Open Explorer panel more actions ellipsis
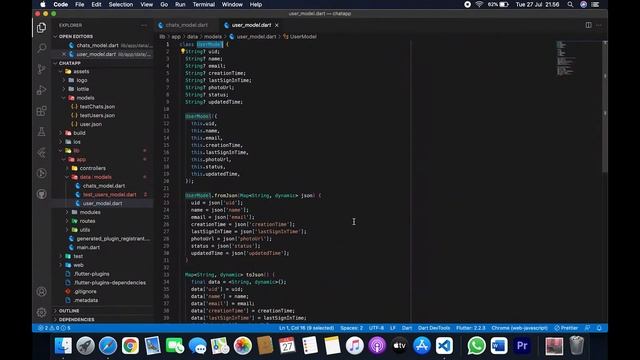Image resolution: width=640 pixels, height=360 pixels. click(144, 25)
